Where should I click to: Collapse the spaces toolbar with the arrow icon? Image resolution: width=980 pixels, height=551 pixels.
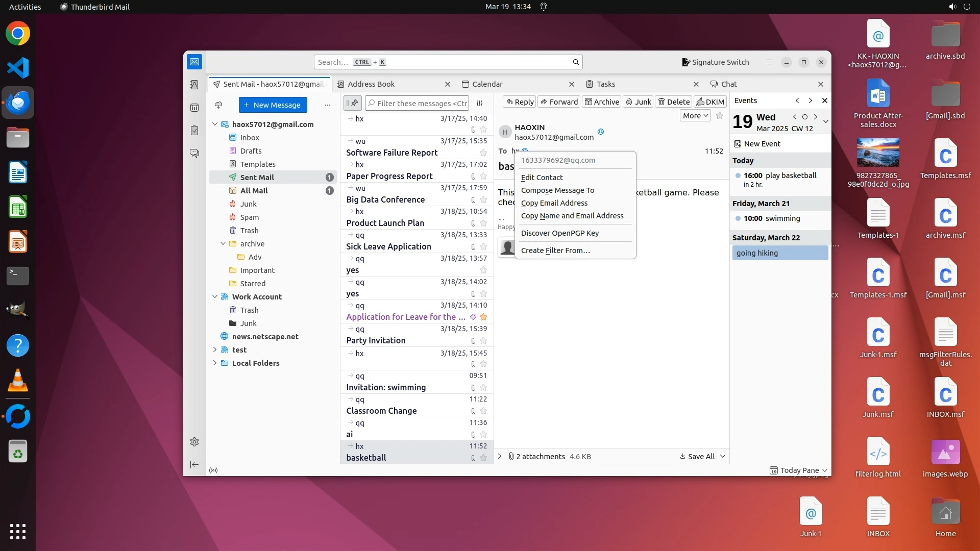point(194,464)
